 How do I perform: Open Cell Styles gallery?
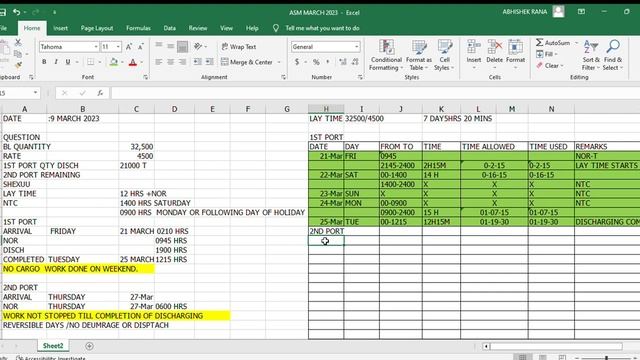click(444, 55)
